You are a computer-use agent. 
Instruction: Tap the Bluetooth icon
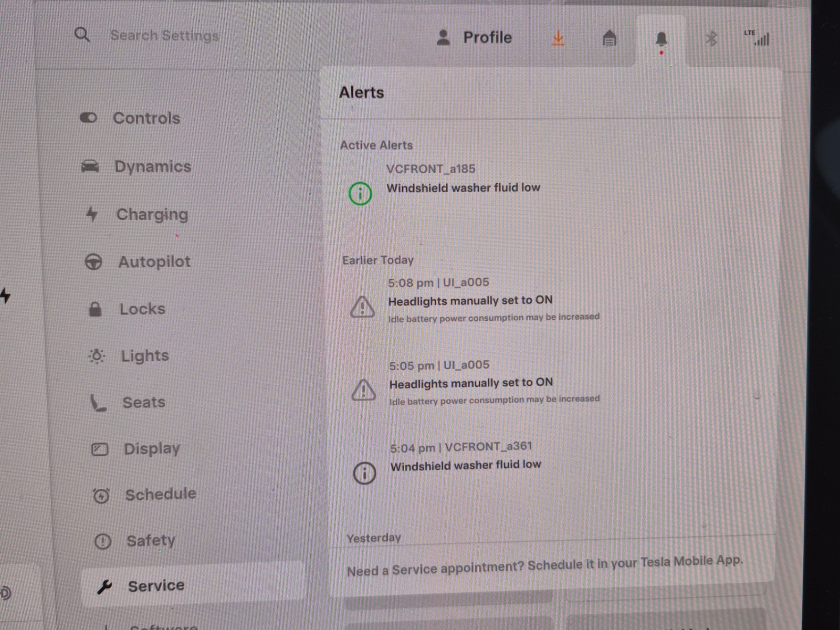[x=711, y=39]
